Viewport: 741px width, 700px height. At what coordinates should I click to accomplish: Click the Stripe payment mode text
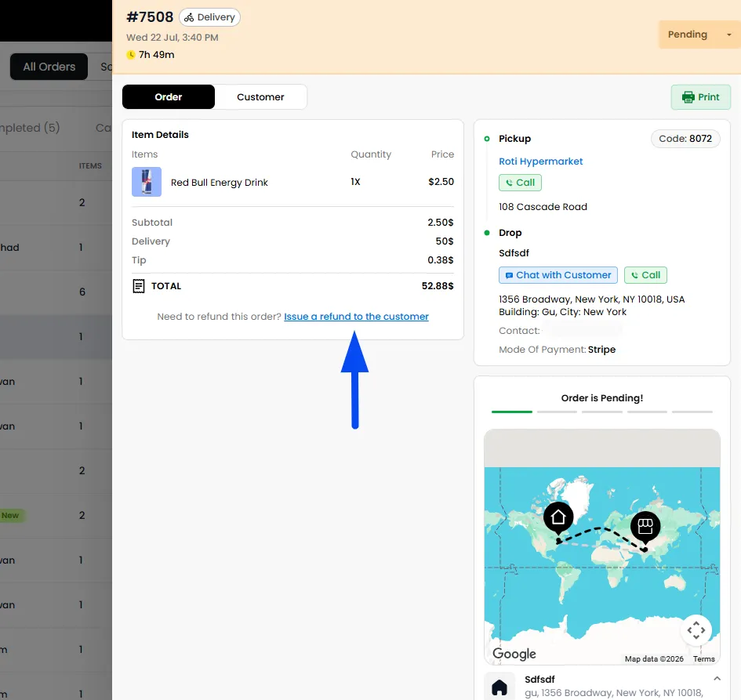tap(601, 350)
